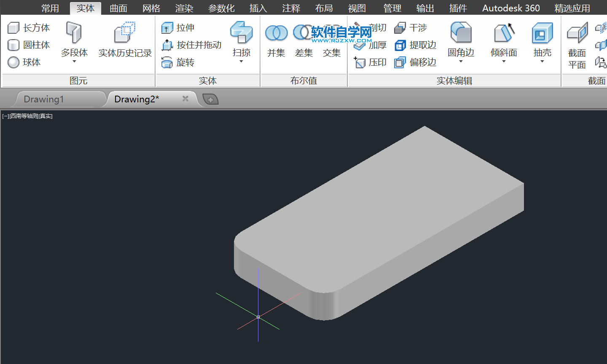
Task: Select the 偏移边 offset edge tool
Action: (415, 62)
